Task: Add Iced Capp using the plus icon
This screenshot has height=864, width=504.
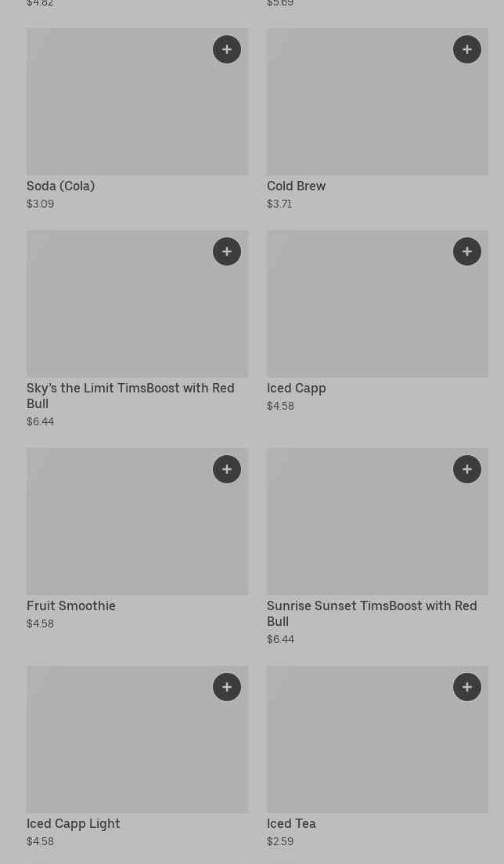Action: tap(467, 251)
